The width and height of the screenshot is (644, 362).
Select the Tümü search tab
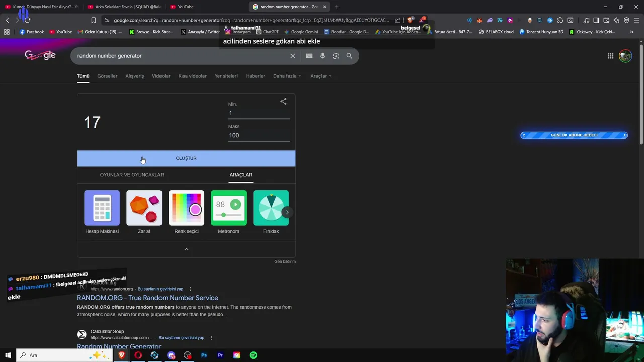(83, 76)
